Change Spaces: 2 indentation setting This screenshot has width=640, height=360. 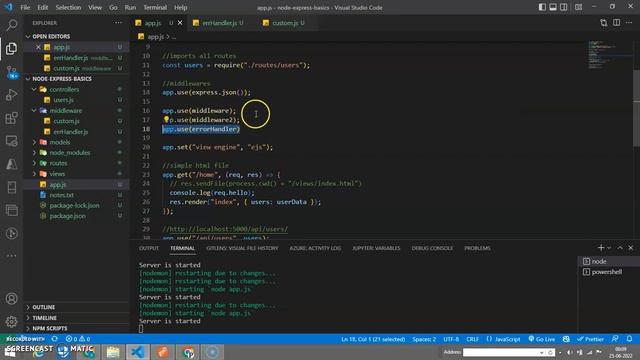[424, 339]
